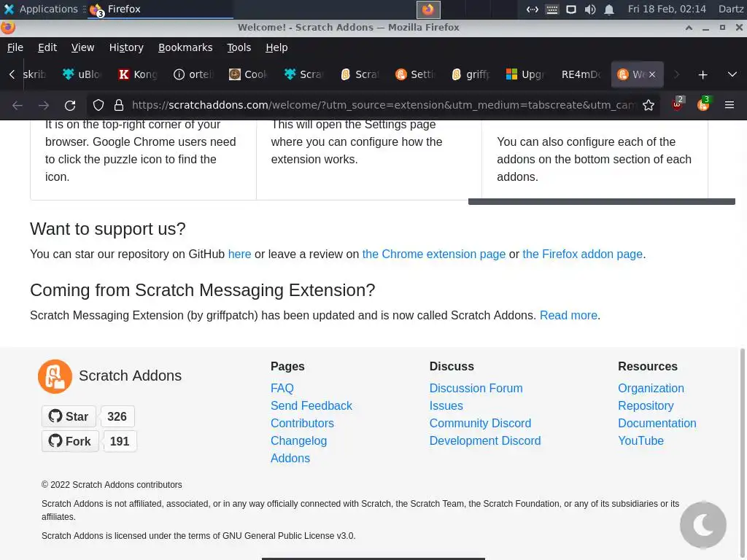Toggle dark mode with the moon button
The image size is (747, 560).
[703, 525]
